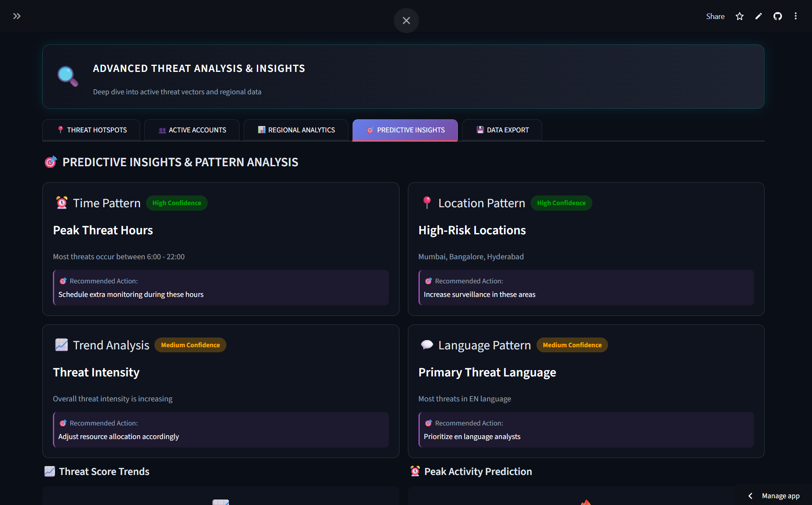Click the speech bubble icon in Language Pattern
Viewport: 812px width, 505px height.
[x=427, y=345]
